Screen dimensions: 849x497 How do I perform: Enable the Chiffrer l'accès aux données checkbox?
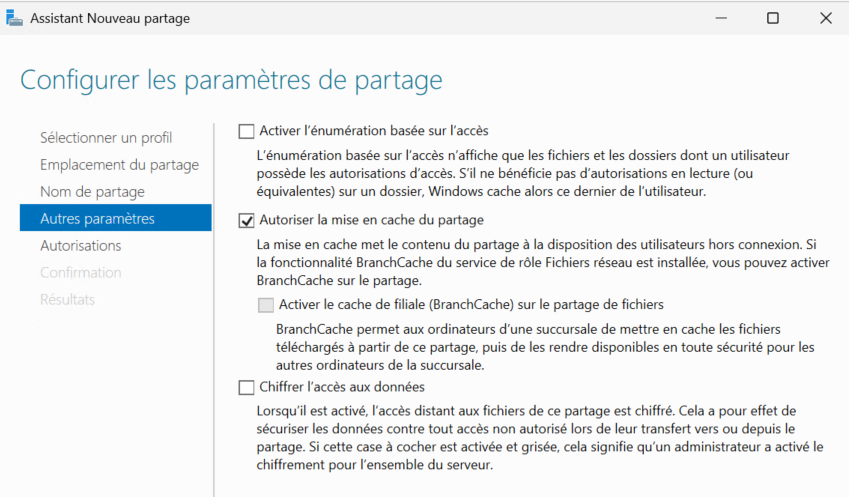247,387
